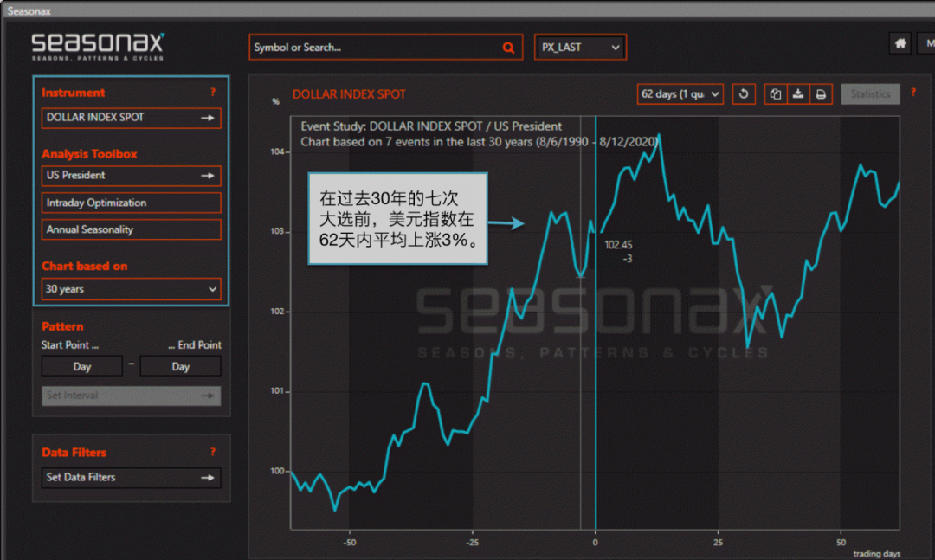The height and width of the screenshot is (560, 935).
Task: Click the Pattern section heading
Action: tap(62, 326)
